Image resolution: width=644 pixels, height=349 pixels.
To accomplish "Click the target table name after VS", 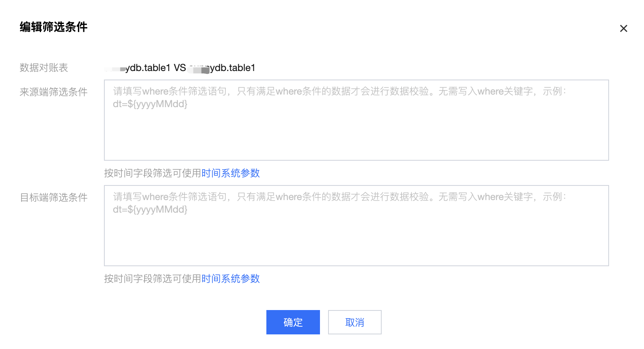I will [x=222, y=68].
